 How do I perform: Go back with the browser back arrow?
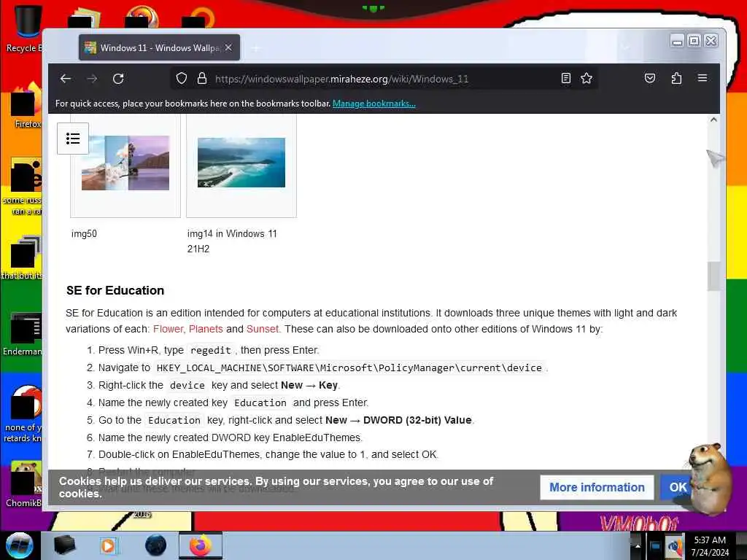click(66, 79)
